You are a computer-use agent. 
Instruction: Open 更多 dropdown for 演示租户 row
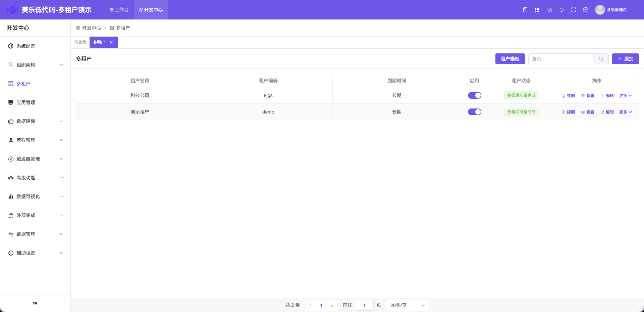click(626, 112)
